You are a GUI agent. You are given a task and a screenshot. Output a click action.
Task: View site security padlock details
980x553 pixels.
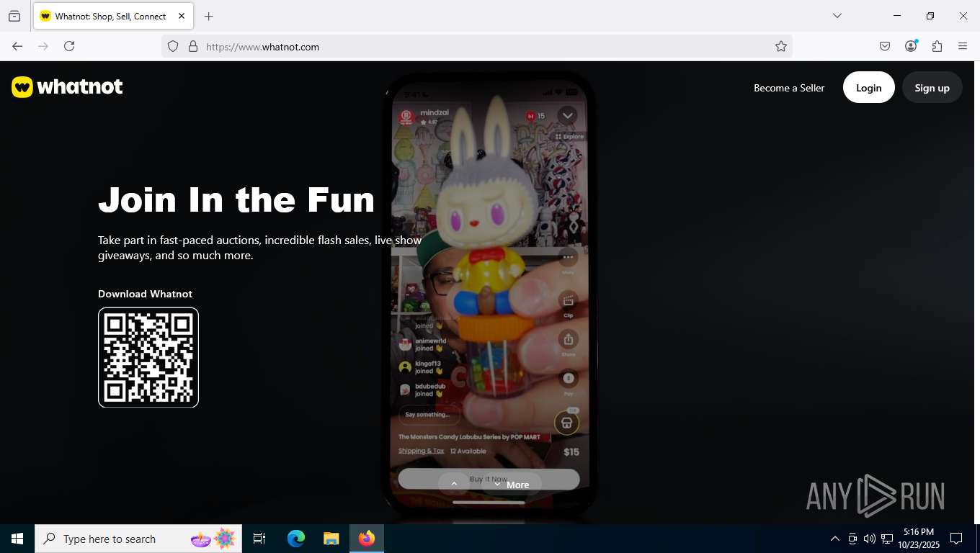click(192, 46)
